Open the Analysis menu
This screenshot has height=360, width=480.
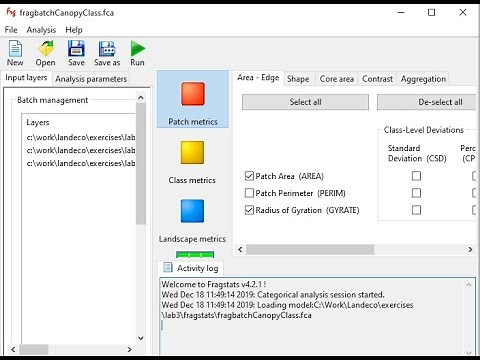[41, 30]
